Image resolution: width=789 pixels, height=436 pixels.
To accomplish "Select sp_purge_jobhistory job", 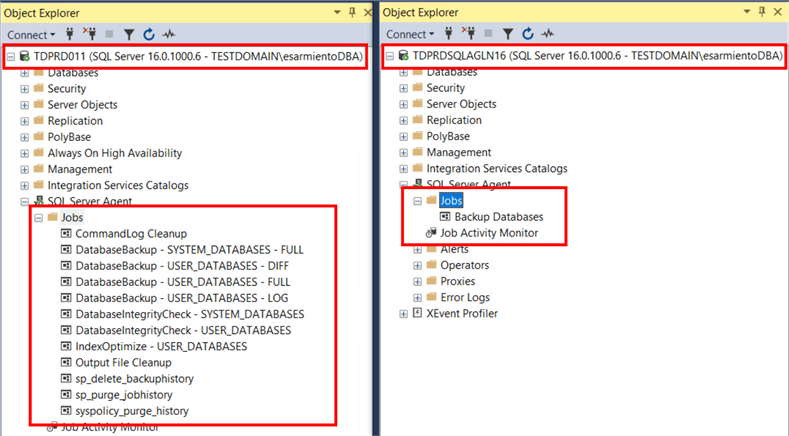I will [x=124, y=395].
